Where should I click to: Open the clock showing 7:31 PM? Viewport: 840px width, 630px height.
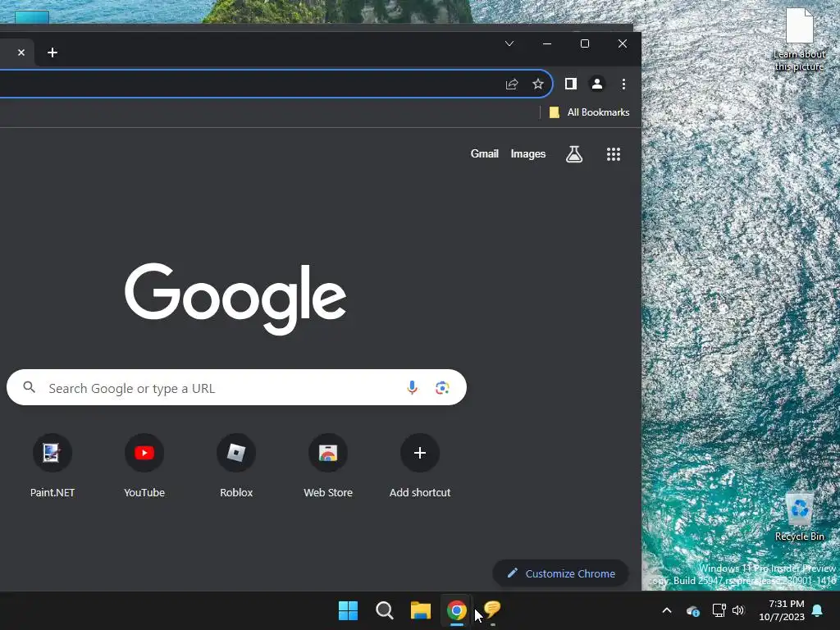[x=782, y=610]
